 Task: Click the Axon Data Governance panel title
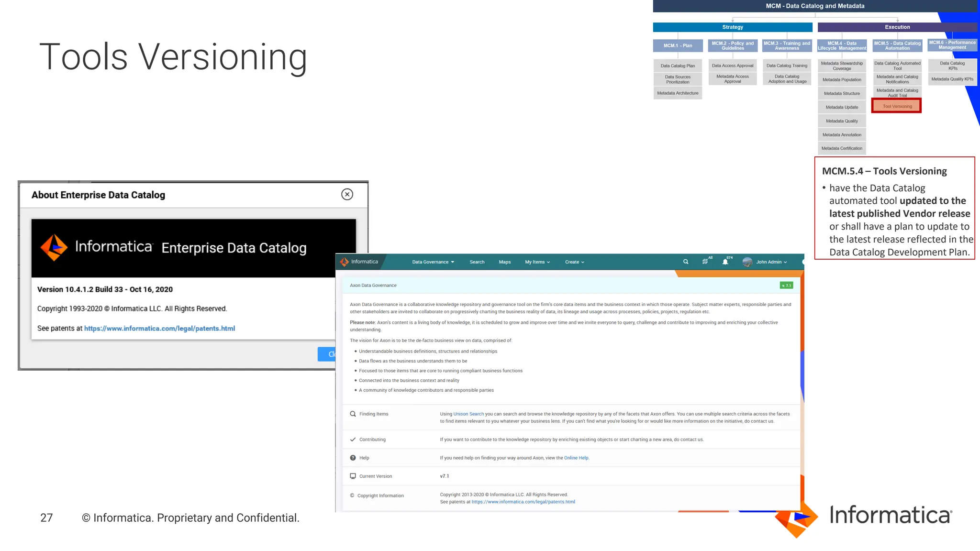[x=373, y=286]
